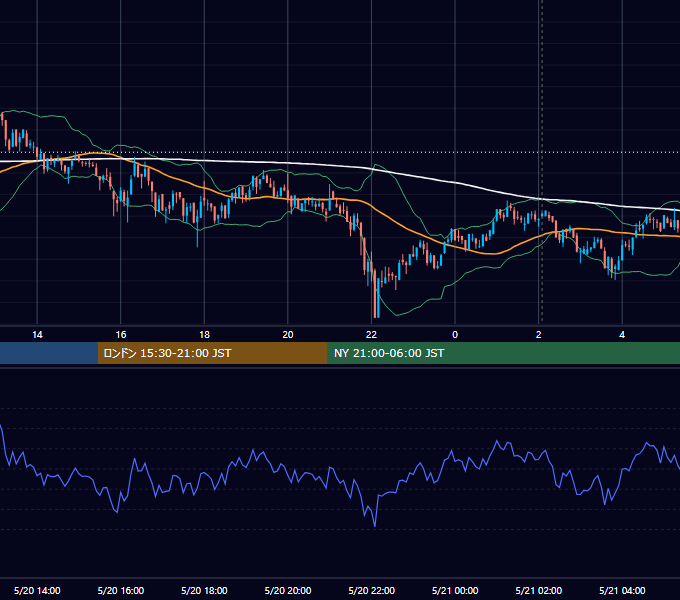Image resolution: width=680 pixels, height=600 pixels.
Task: Click the hour label 18 on price chart axis
Action: click(x=204, y=335)
